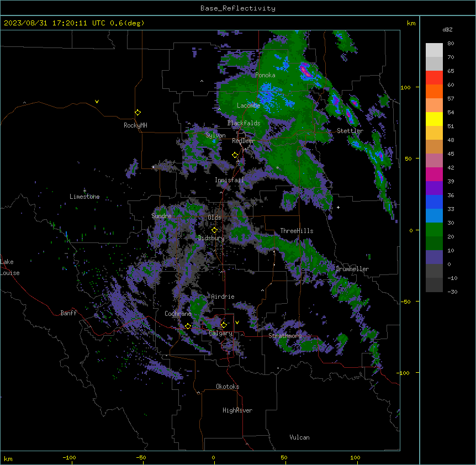Click the Sylvan label
This screenshot has height=465, width=476.
tap(215, 135)
